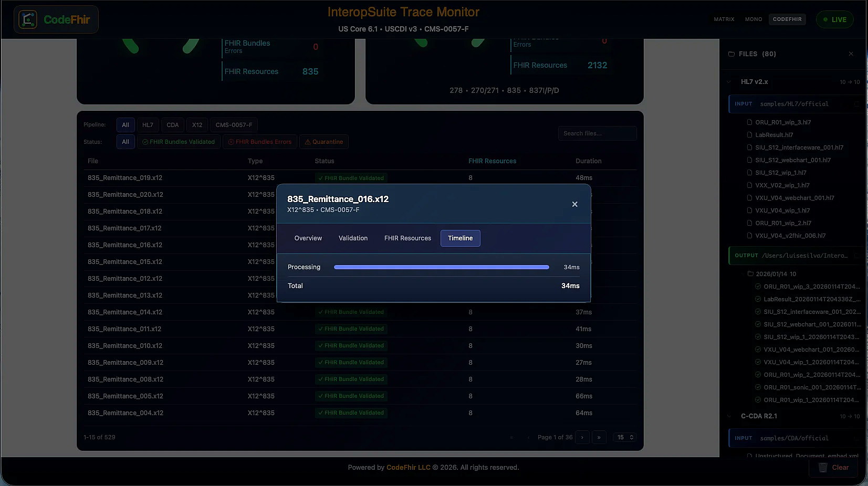Click the warning triangle on the Quarantine filter
This screenshot has height=486, width=868.
pyautogui.click(x=308, y=142)
